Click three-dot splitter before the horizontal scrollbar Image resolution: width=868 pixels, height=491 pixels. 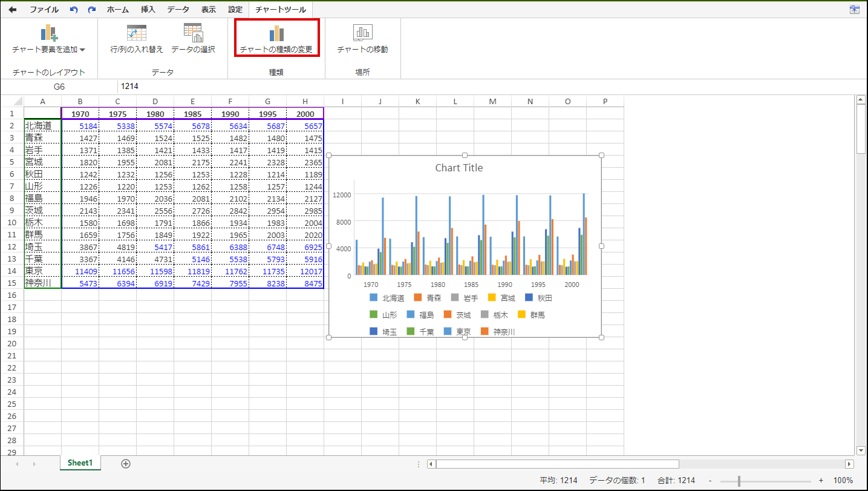419,464
